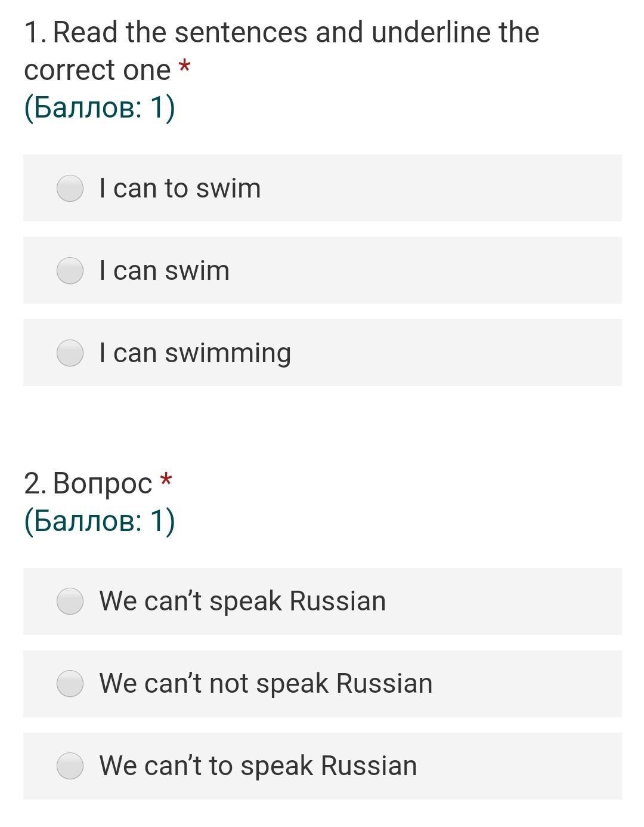Click the 'I can to swim' answer text
Viewport: 644px width, 827px height.
180,189
